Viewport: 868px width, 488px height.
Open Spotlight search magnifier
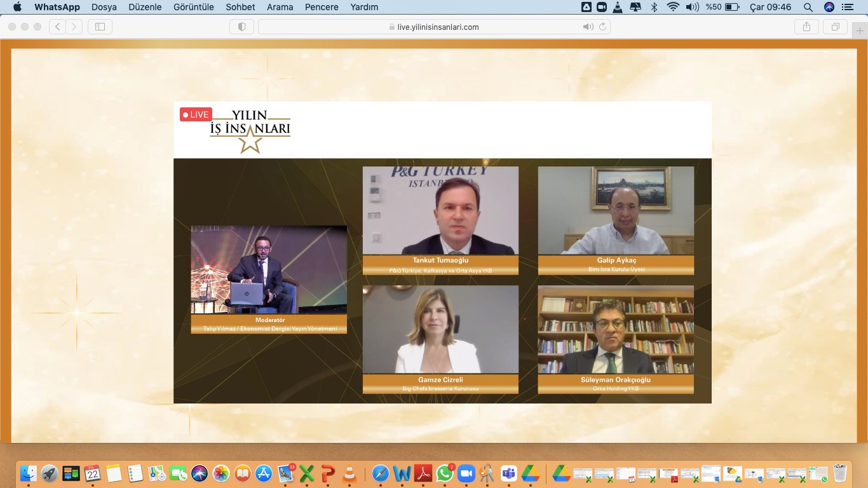(x=808, y=7)
